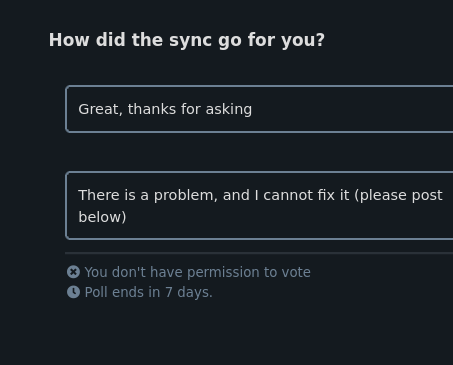Select the 'Great, thanks for asking' poll option

(259, 109)
